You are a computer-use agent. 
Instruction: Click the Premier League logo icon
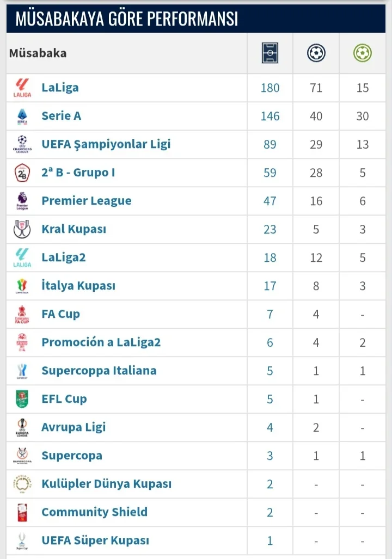(23, 201)
